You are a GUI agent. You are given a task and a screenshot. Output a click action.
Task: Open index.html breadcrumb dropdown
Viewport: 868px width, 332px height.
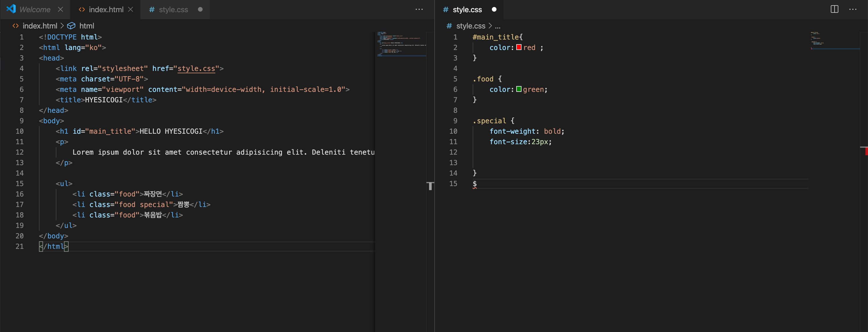pyautogui.click(x=40, y=26)
